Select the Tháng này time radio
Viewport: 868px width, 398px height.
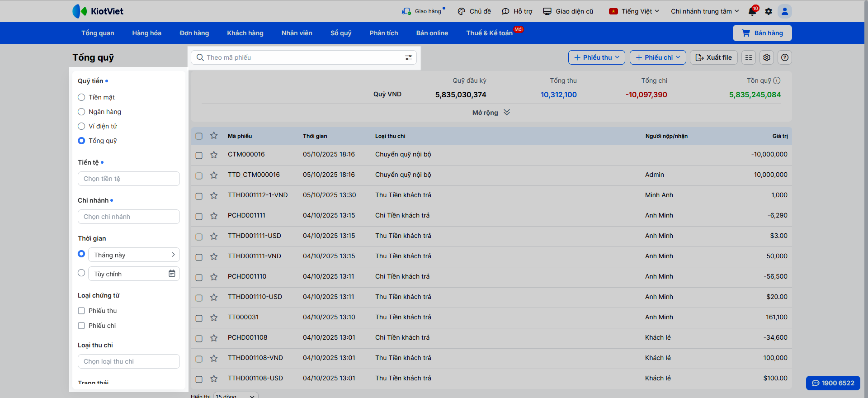click(81, 254)
